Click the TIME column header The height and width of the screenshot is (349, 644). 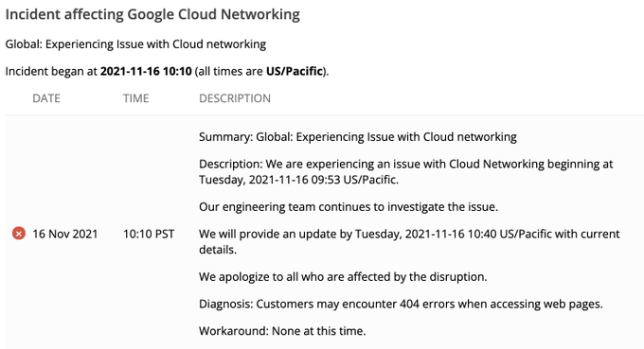[136, 98]
